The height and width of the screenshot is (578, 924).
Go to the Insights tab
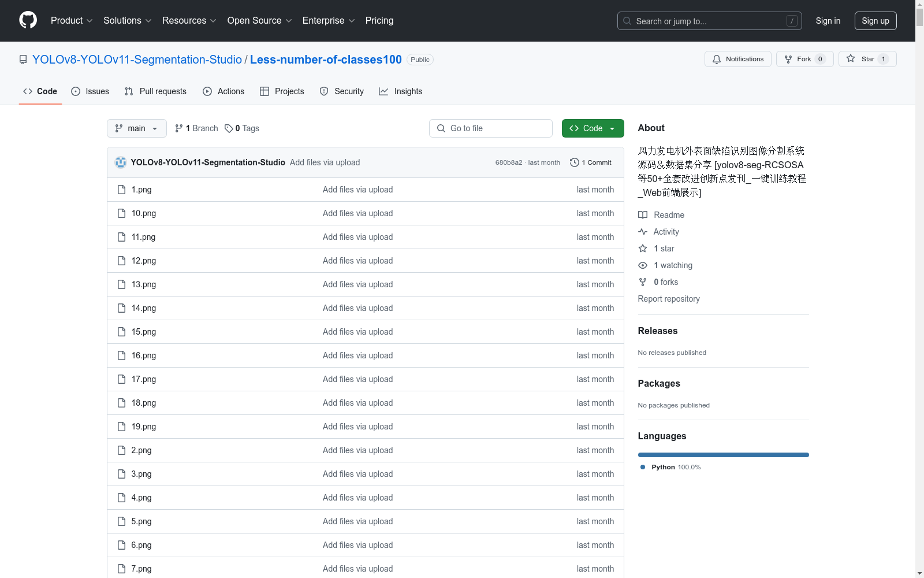[x=400, y=91]
